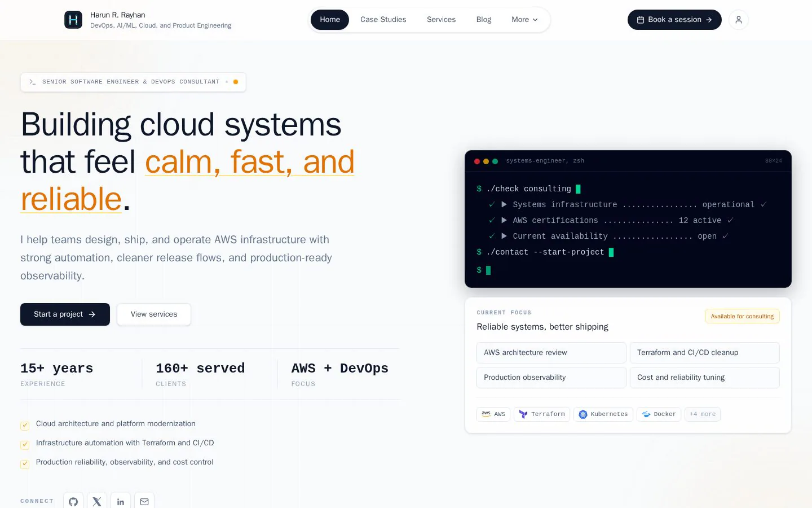Click the Current availability open line
This screenshot has width=812, height=508.
609,237
